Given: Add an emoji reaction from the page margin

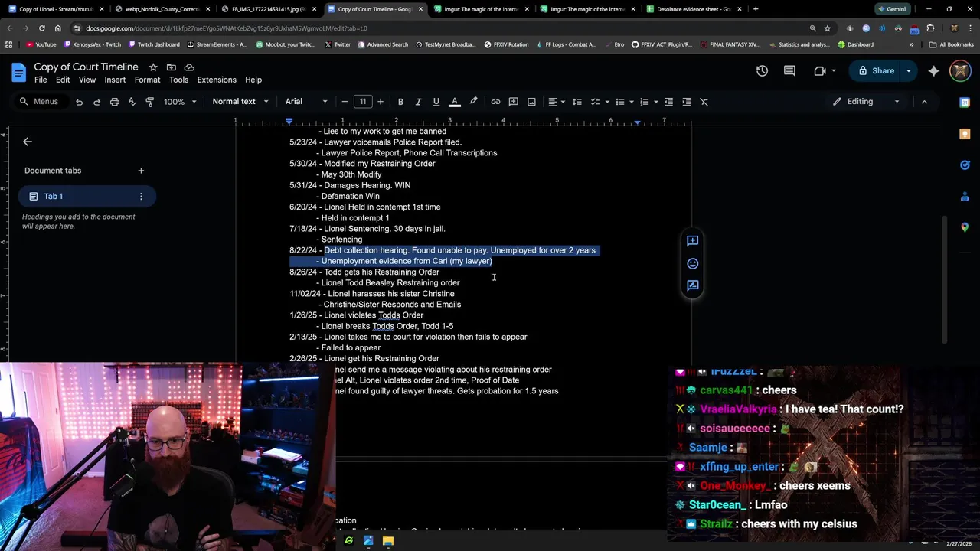Looking at the screenshot, I should 693,263.
